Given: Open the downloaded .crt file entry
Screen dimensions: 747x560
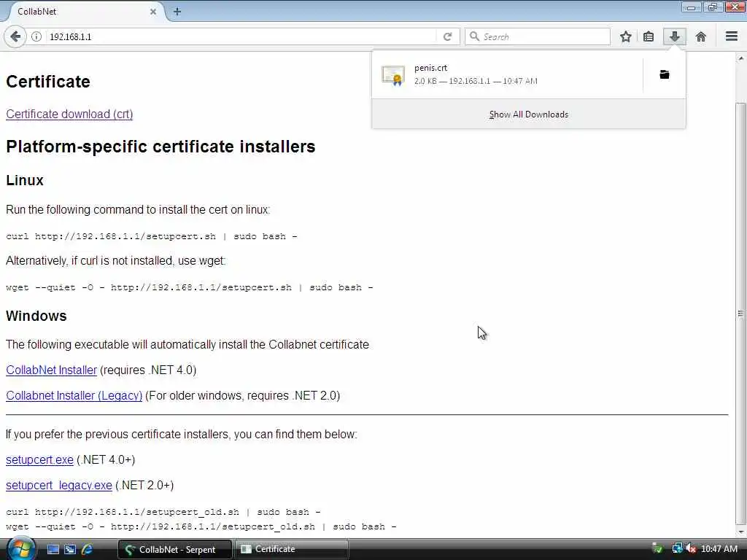Looking at the screenshot, I should pos(507,74).
